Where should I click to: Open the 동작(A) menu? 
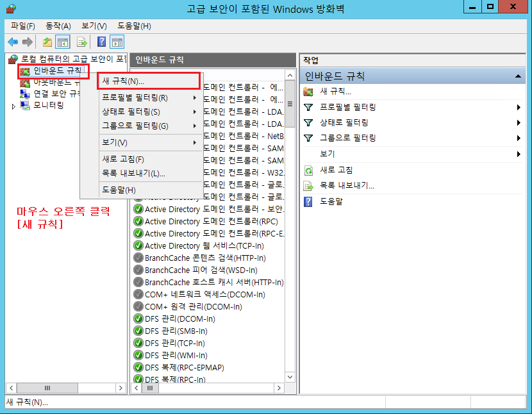coord(58,26)
